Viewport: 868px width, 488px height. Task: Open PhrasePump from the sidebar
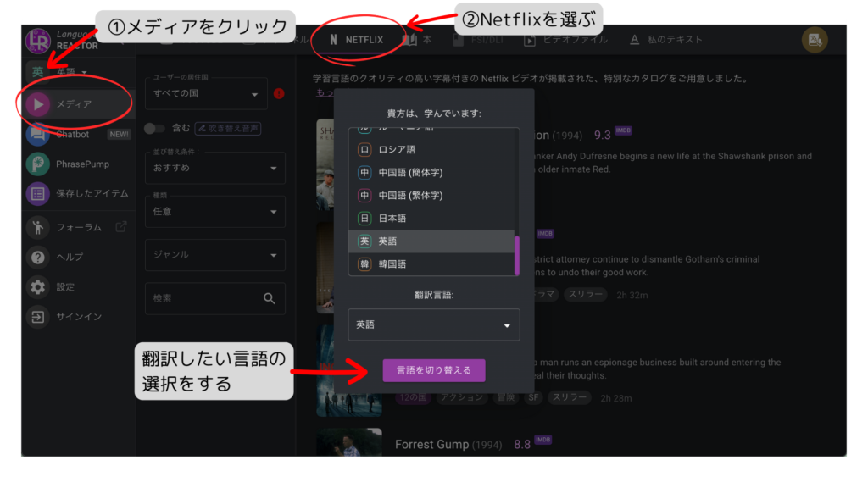coord(77,164)
